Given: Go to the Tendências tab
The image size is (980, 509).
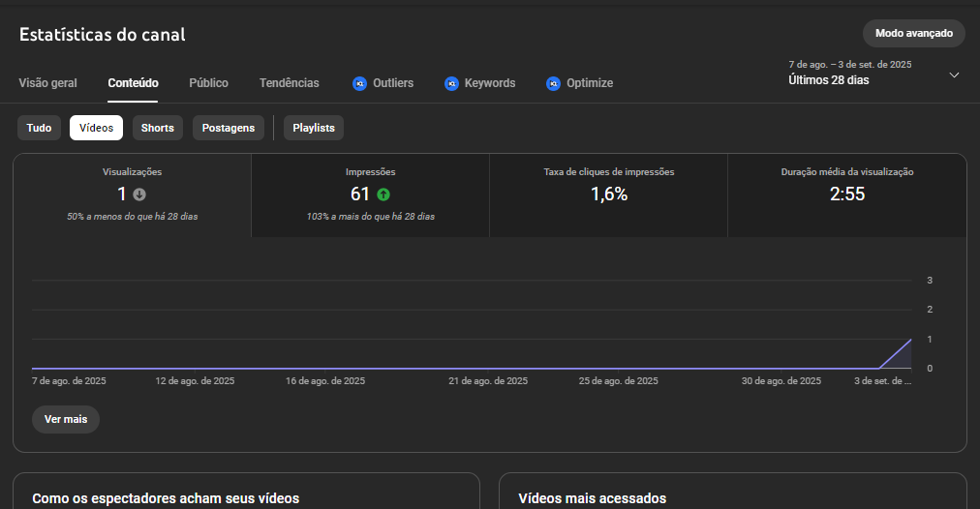Looking at the screenshot, I should point(289,83).
